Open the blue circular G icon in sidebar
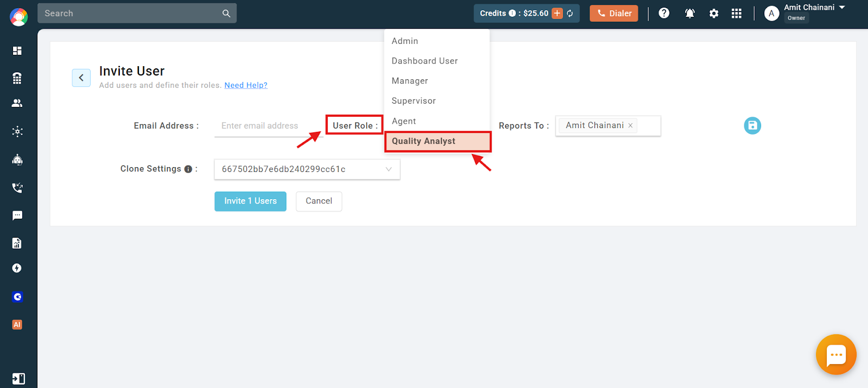 (17, 297)
